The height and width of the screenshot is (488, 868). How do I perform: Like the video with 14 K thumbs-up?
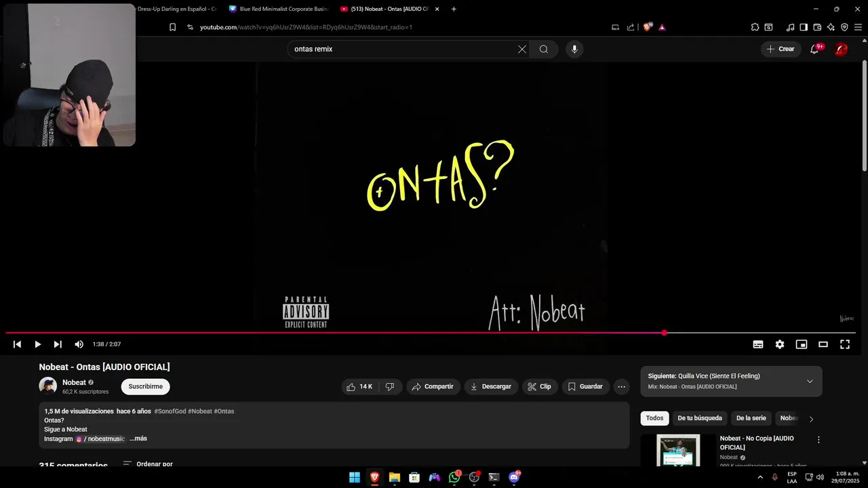point(359,386)
